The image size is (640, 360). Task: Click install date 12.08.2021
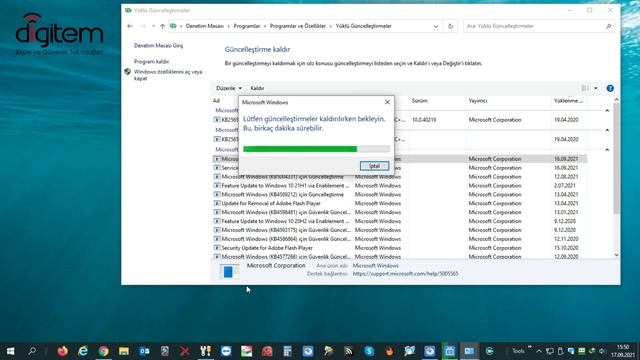click(x=566, y=177)
